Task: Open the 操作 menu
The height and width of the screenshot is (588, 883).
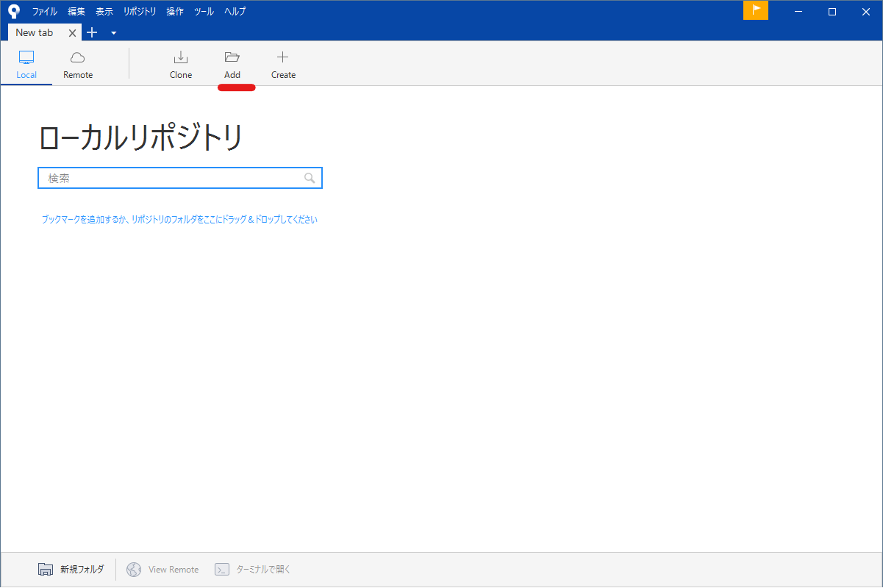Action: pos(175,11)
